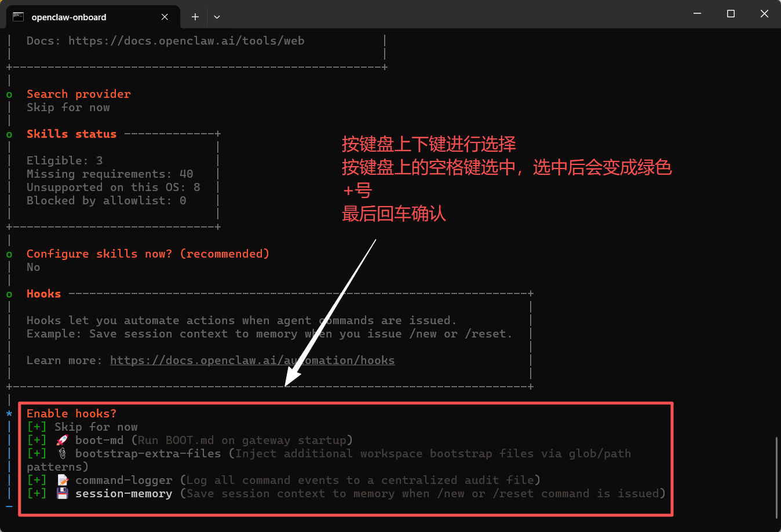Click the floppy disk icon beside session-memory

62,494
